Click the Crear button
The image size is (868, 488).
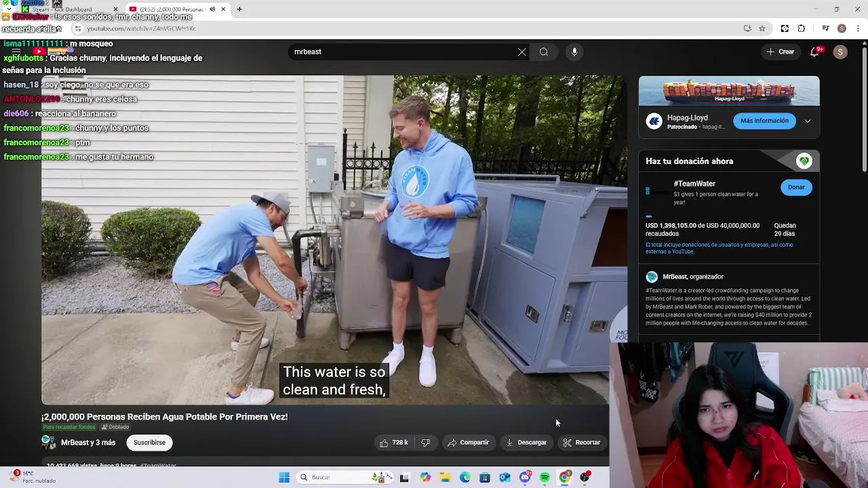[x=780, y=52]
